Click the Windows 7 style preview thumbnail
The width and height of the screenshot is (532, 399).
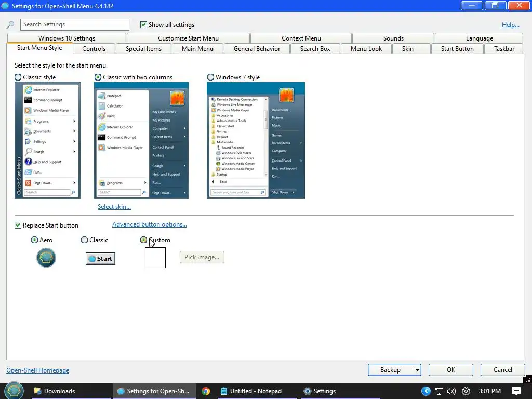coord(256,140)
